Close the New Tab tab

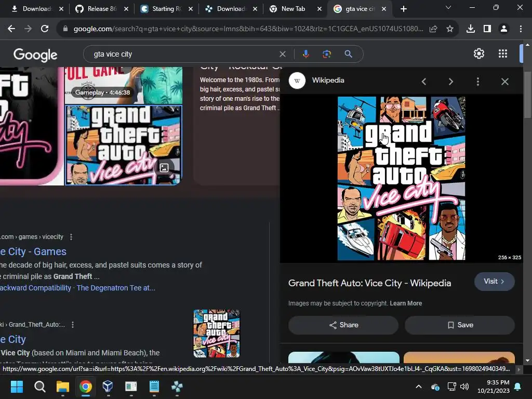click(320, 9)
